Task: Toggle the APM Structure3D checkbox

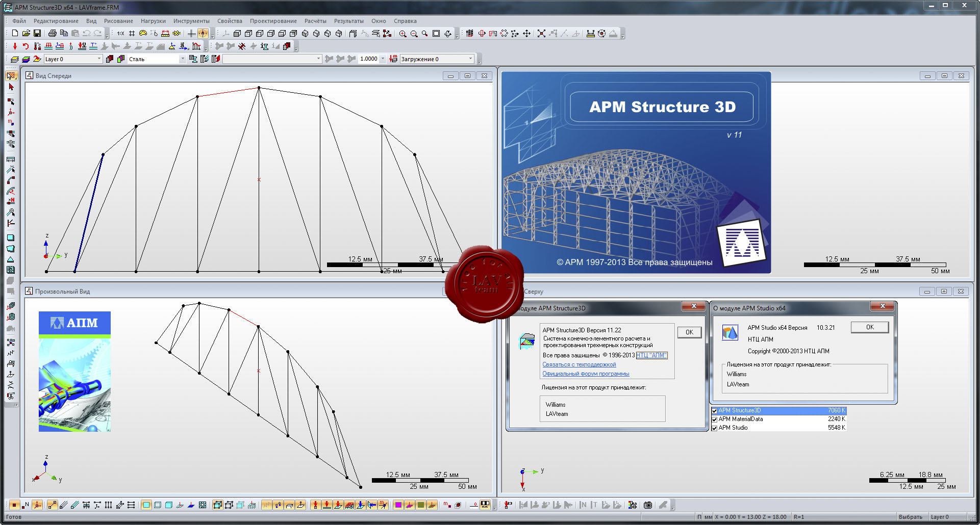Action: (x=715, y=411)
